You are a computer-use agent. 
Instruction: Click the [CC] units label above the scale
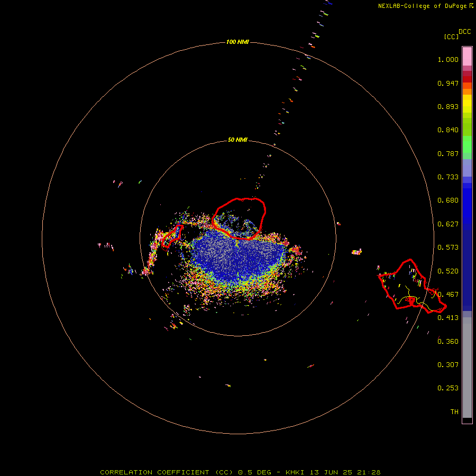[x=451, y=36]
